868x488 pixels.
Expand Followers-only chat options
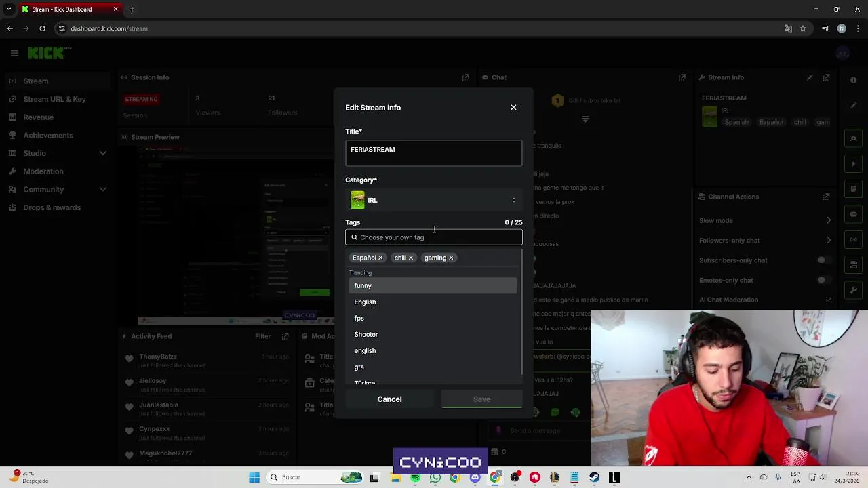point(829,240)
